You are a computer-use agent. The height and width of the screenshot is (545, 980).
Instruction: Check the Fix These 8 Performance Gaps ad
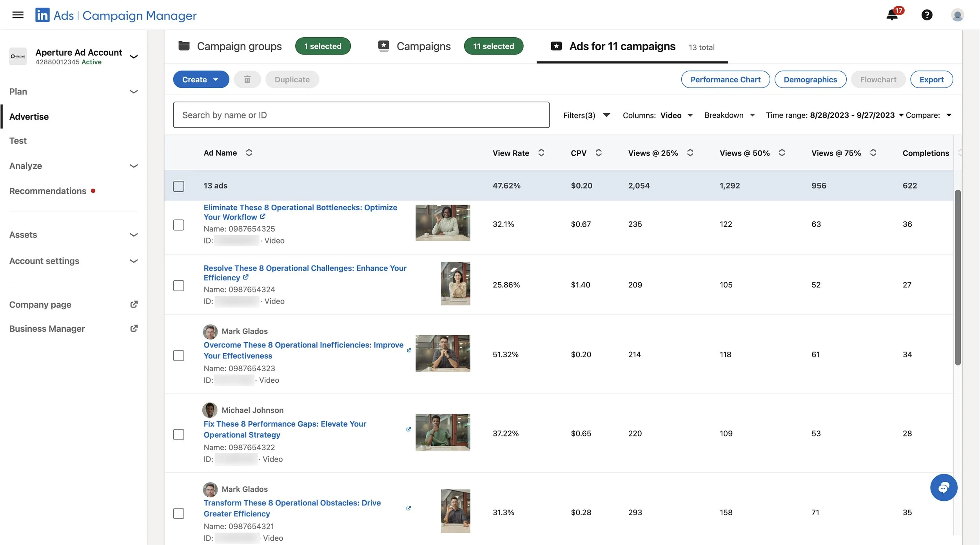[178, 434]
